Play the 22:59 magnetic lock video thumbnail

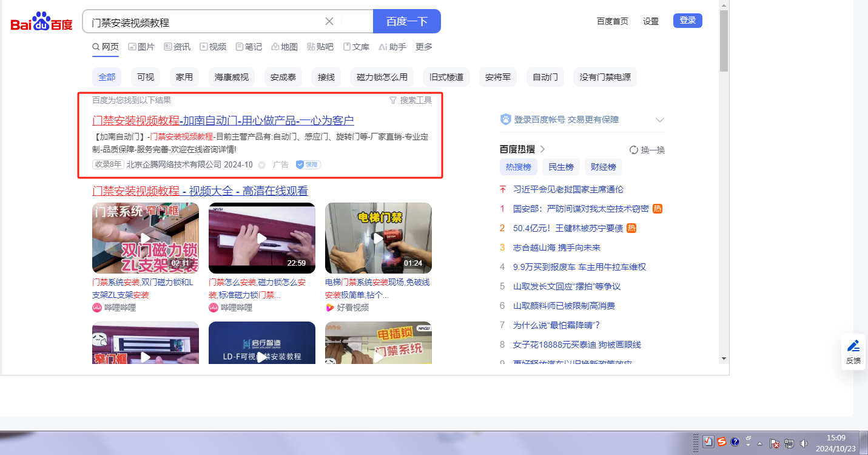point(262,238)
